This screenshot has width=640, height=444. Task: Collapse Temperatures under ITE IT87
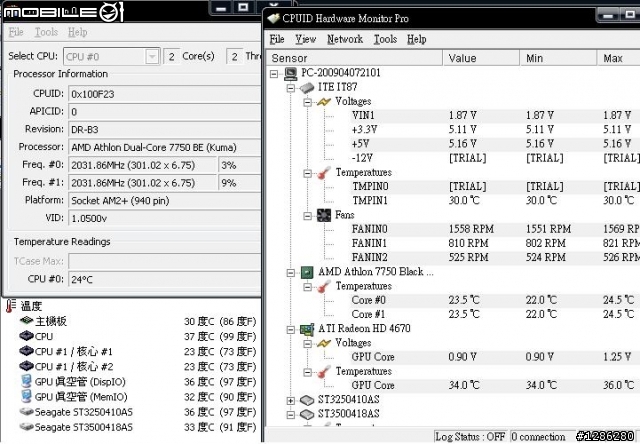click(x=307, y=173)
